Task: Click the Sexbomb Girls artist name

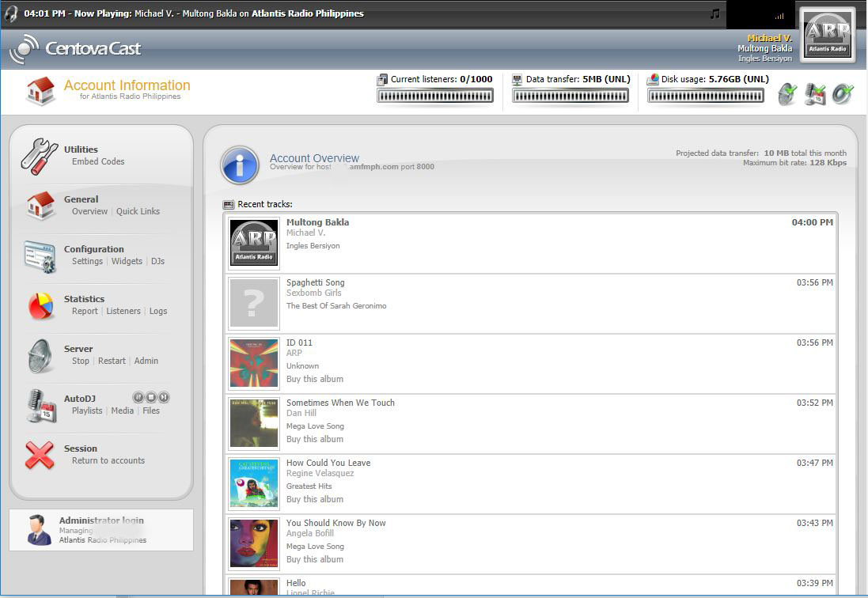Action: [314, 293]
